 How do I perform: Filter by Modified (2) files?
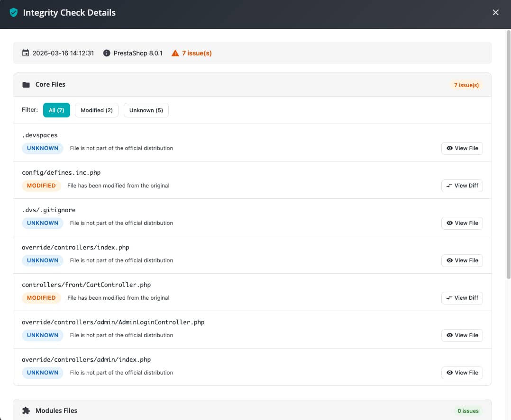click(x=96, y=110)
